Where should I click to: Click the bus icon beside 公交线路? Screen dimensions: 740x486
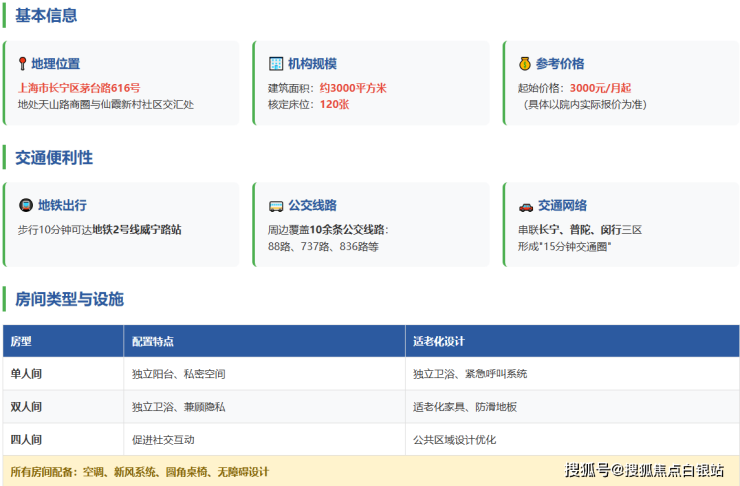276,206
